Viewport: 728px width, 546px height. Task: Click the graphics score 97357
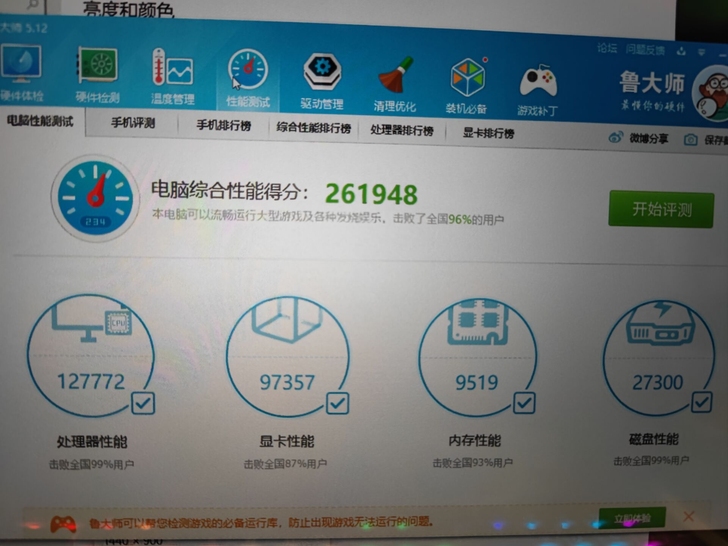pos(287,383)
